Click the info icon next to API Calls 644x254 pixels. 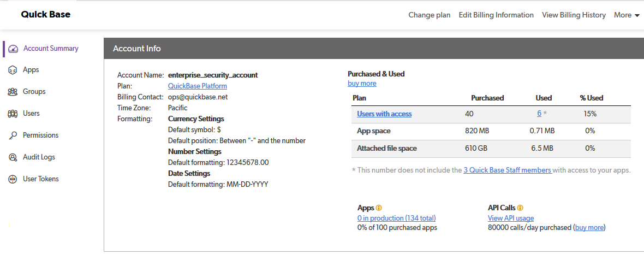(x=520, y=208)
